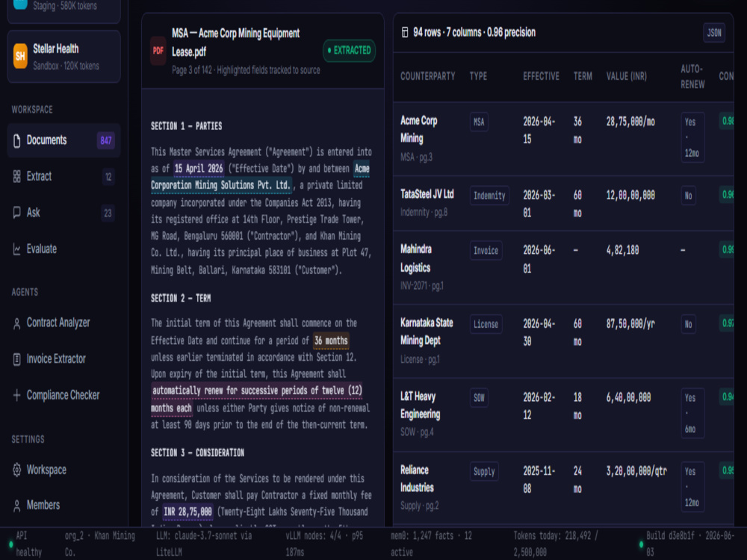Click the SOW type tag
The height and width of the screenshot is (560, 747).
[479, 398]
